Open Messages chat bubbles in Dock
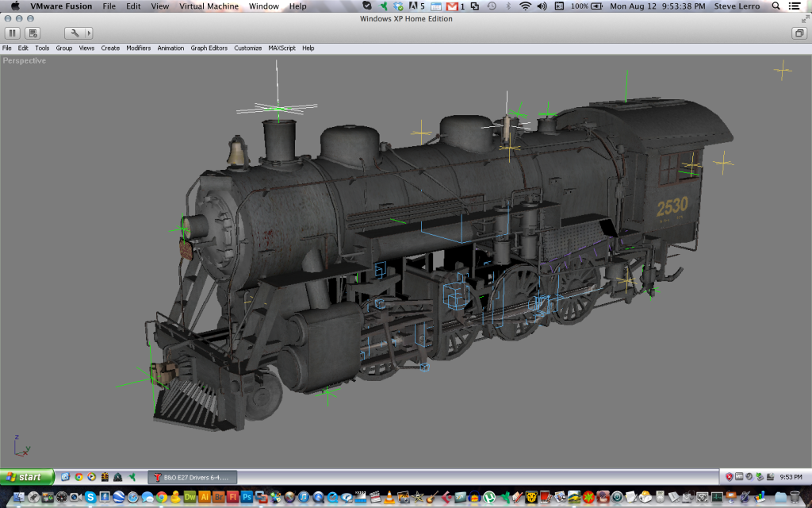The height and width of the screenshot is (508, 812). [x=147, y=497]
